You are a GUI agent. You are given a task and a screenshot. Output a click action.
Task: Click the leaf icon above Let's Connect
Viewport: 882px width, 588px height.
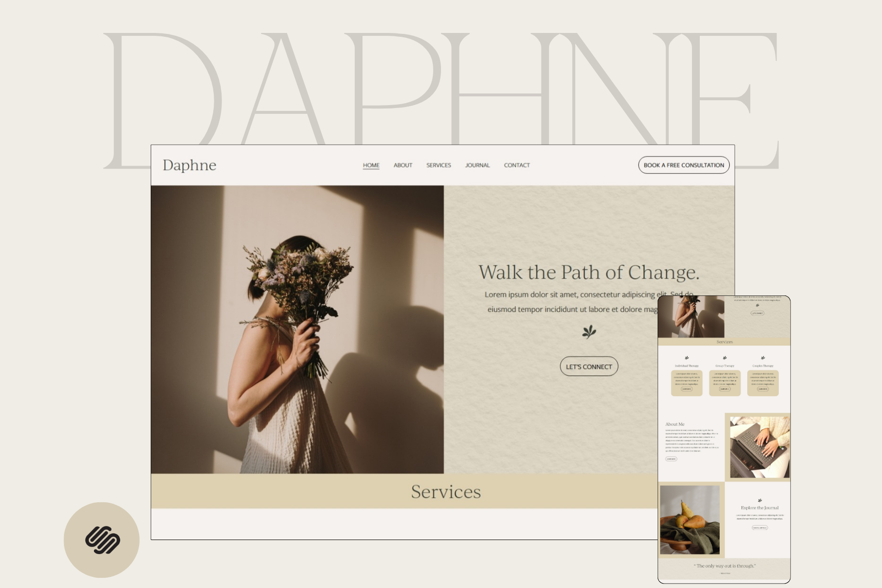589,332
